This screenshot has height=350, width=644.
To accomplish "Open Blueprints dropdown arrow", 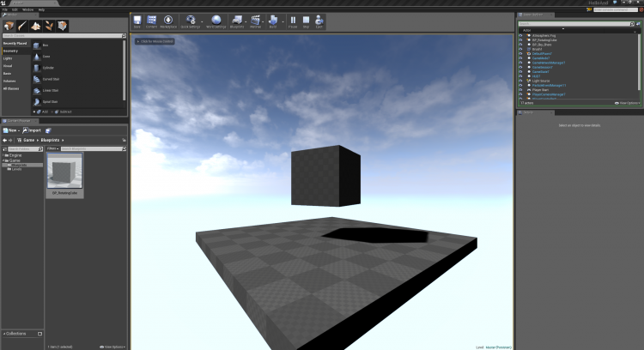I will tap(246, 21).
